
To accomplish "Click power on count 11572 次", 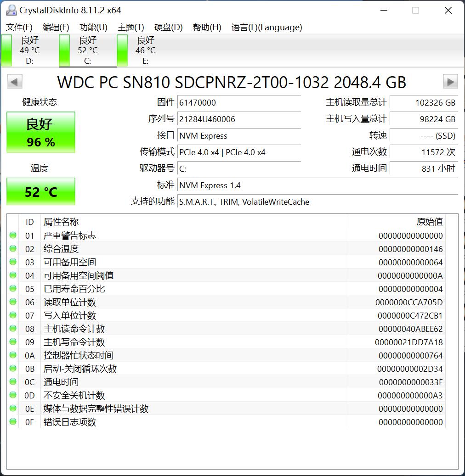I will coord(424,152).
